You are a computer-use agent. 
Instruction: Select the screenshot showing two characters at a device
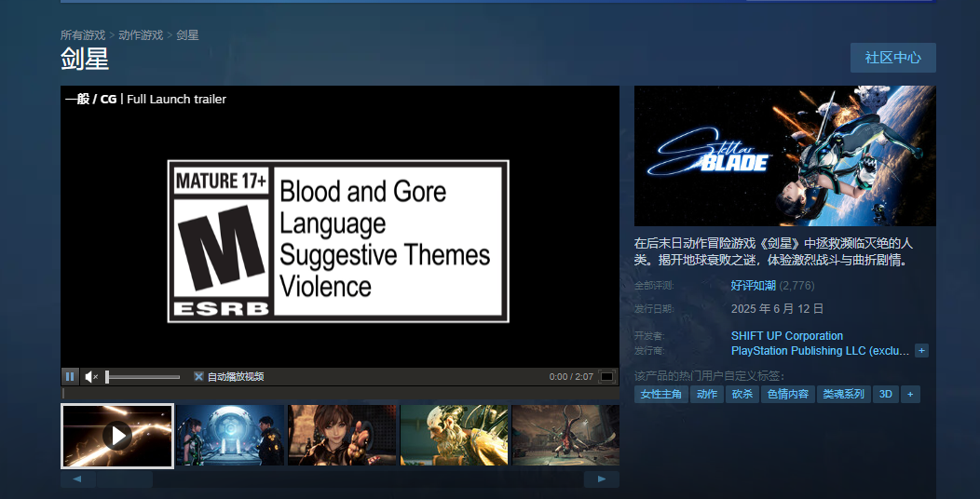click(x=230, y=436)
